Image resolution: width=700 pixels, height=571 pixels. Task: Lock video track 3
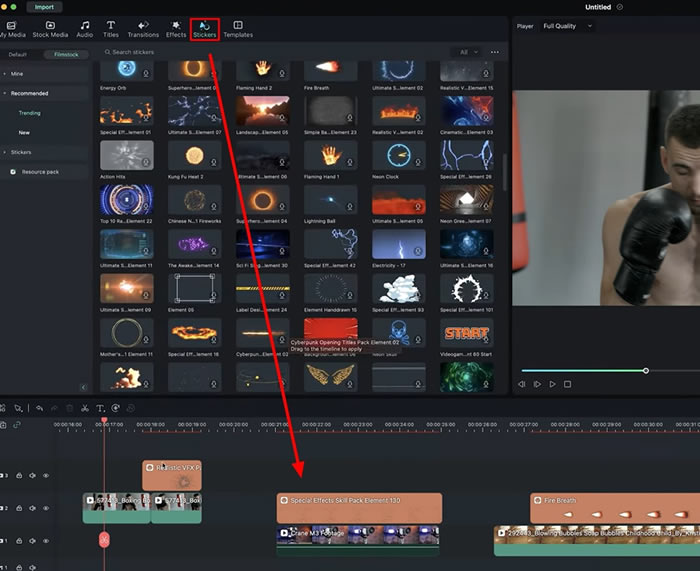tap(19, 476)
